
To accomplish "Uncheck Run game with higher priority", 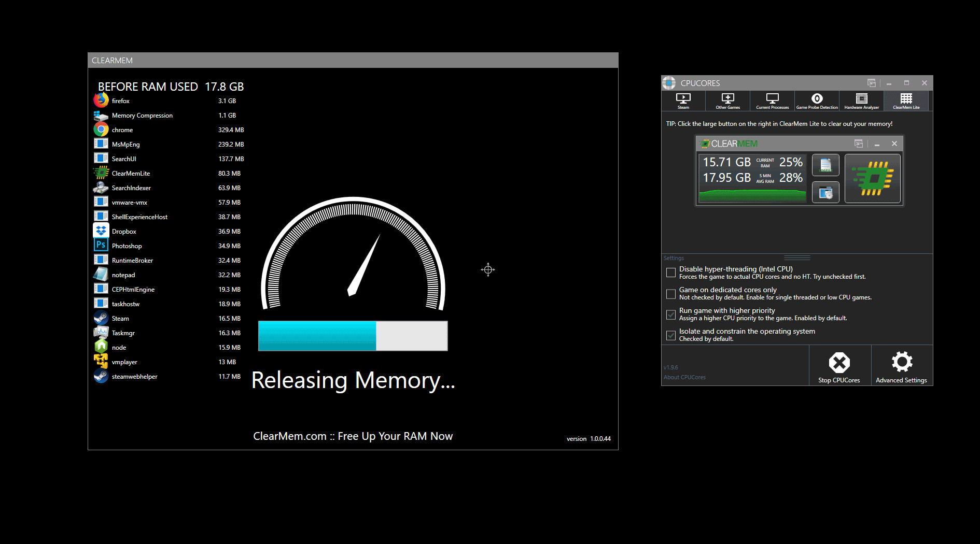I will pyautogui.click(x=670, y=314).
